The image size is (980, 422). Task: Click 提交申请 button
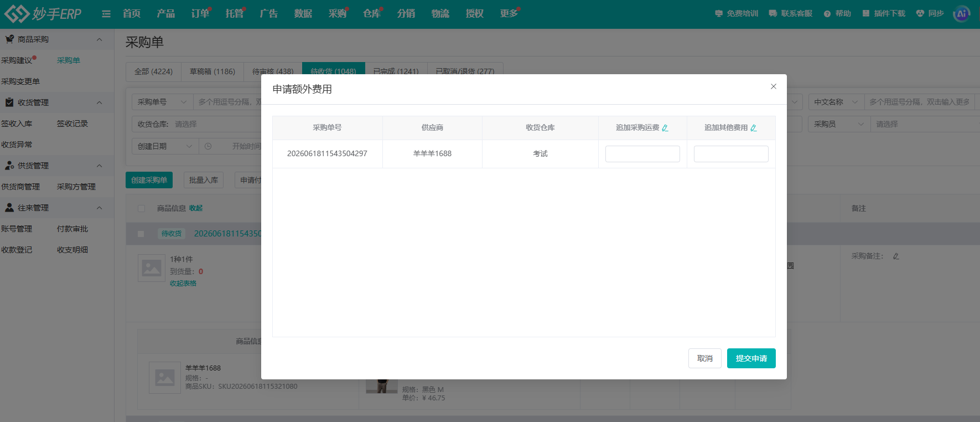(751, 358)
